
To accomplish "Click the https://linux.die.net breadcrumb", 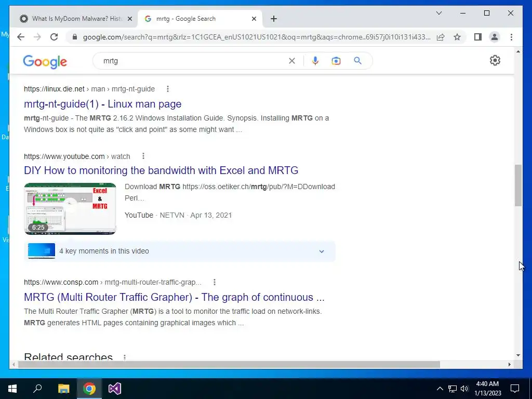I will [x=54, y=89].
